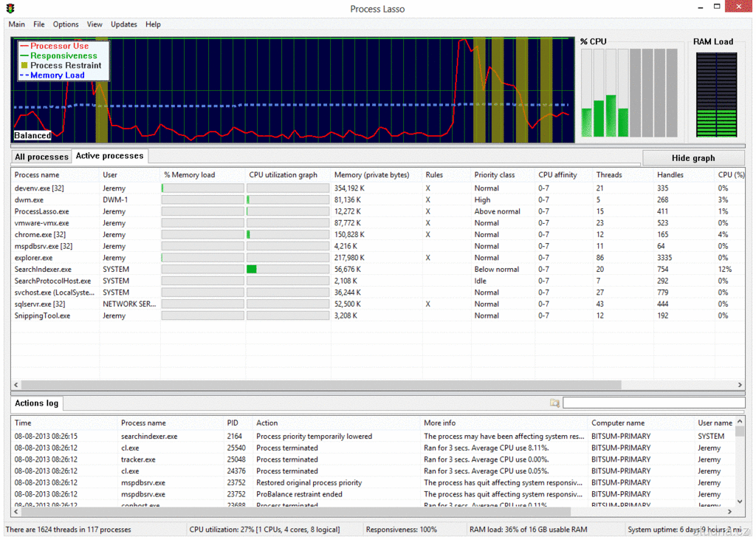Sort process list by Process name header

[x=37, y=175]
